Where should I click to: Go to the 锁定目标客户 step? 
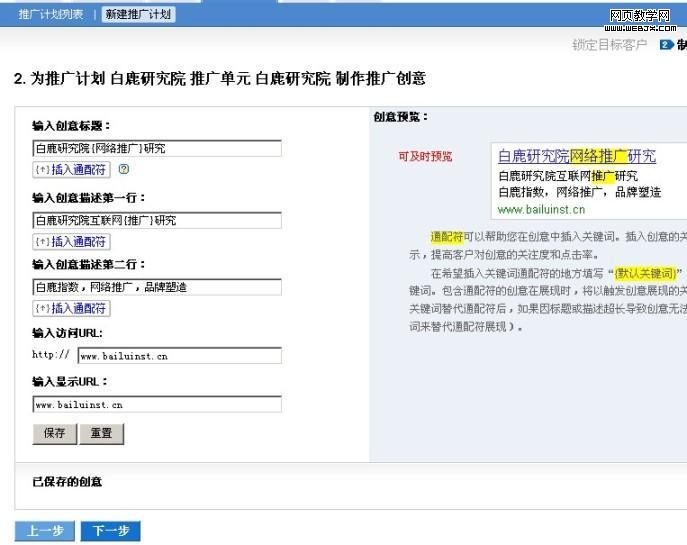click(x=609, y=45)
